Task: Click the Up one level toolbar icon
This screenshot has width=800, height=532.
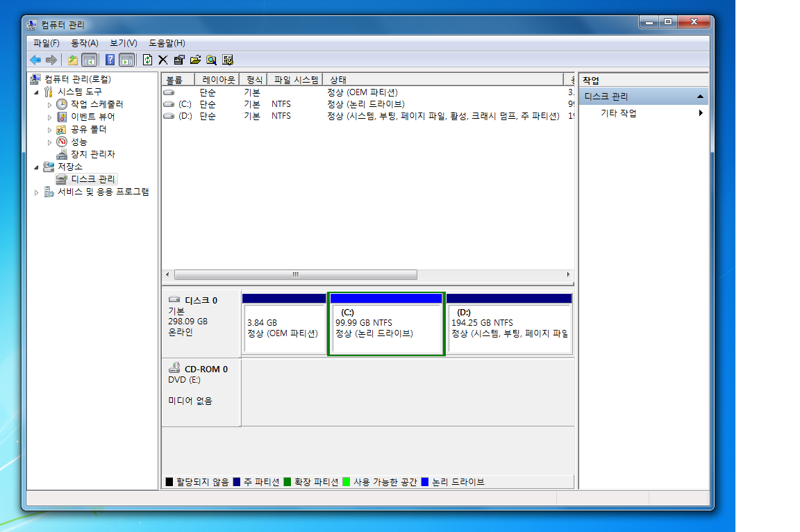Action: pos(73,60)
